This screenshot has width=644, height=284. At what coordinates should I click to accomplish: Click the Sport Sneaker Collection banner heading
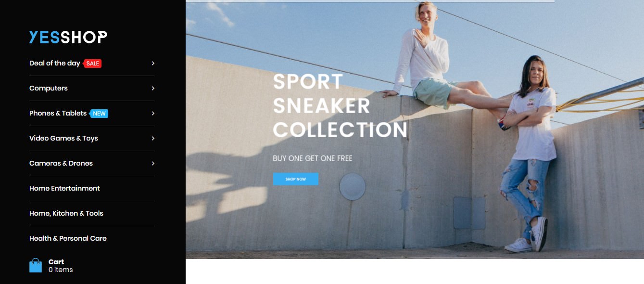[x=340, y=106]
